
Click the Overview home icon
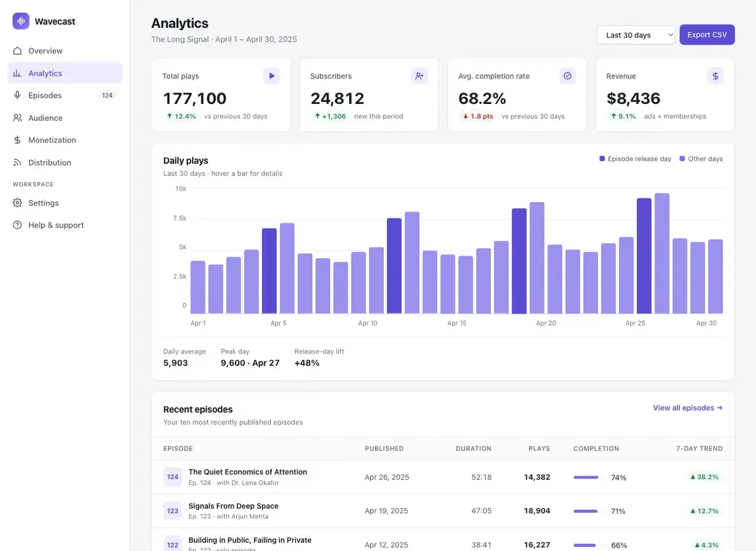point(18,50)
